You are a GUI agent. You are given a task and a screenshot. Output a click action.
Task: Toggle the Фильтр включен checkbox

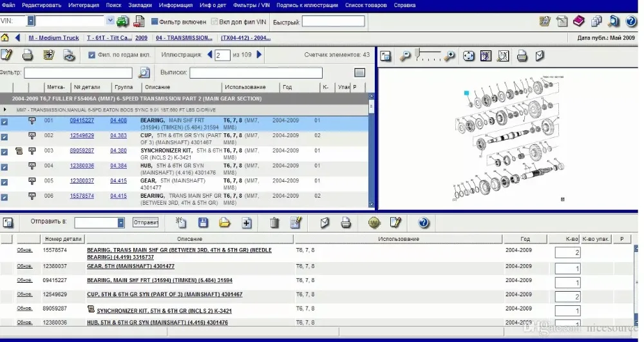[155, 21]
